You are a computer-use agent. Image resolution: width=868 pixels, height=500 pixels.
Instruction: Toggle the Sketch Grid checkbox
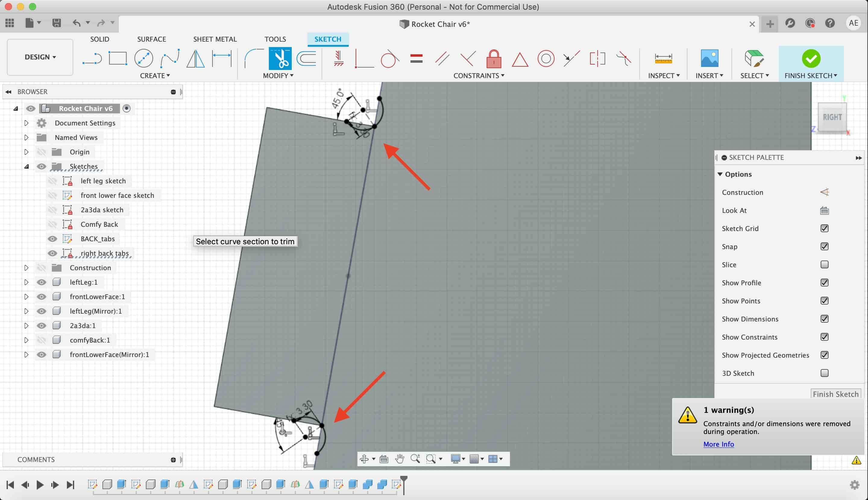click(824, 228)
